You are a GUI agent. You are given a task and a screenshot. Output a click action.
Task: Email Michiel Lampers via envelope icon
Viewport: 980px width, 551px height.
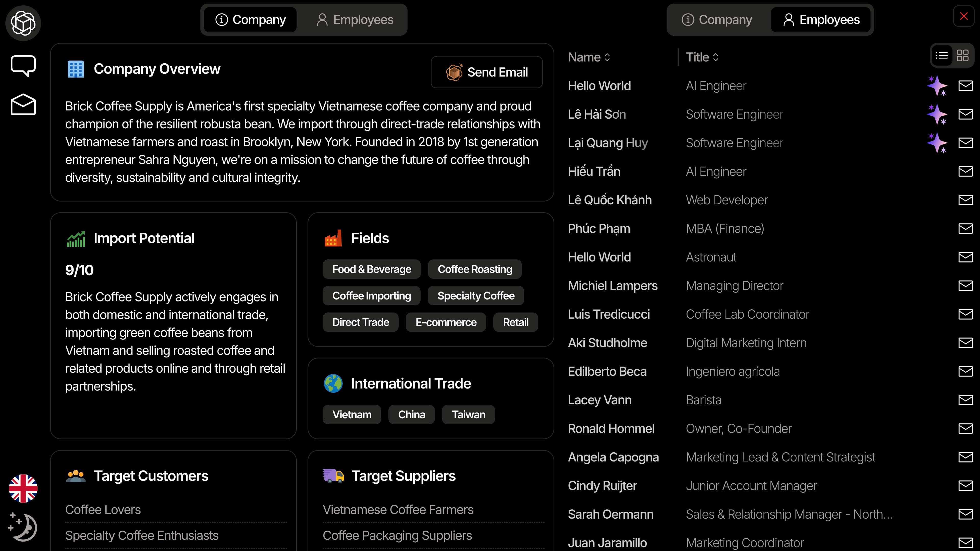tap(965, 286)
